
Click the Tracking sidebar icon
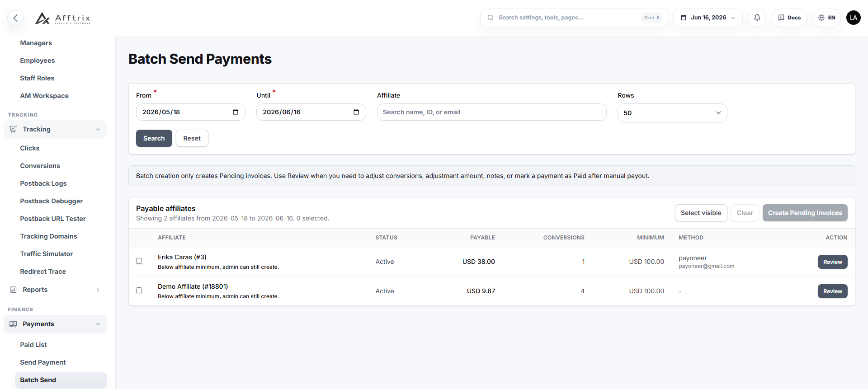pyautogui.click(x=13, y=129)
